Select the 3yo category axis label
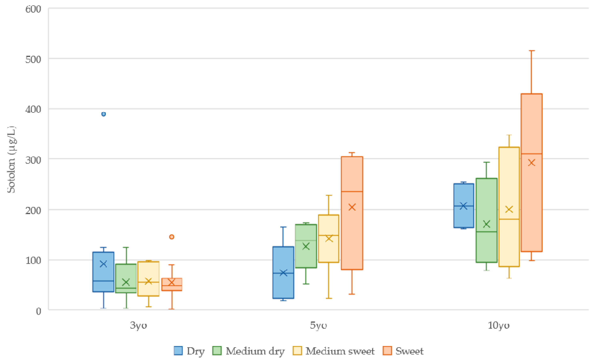This screenshot has height=364, width=597. [x=138, y=325]
